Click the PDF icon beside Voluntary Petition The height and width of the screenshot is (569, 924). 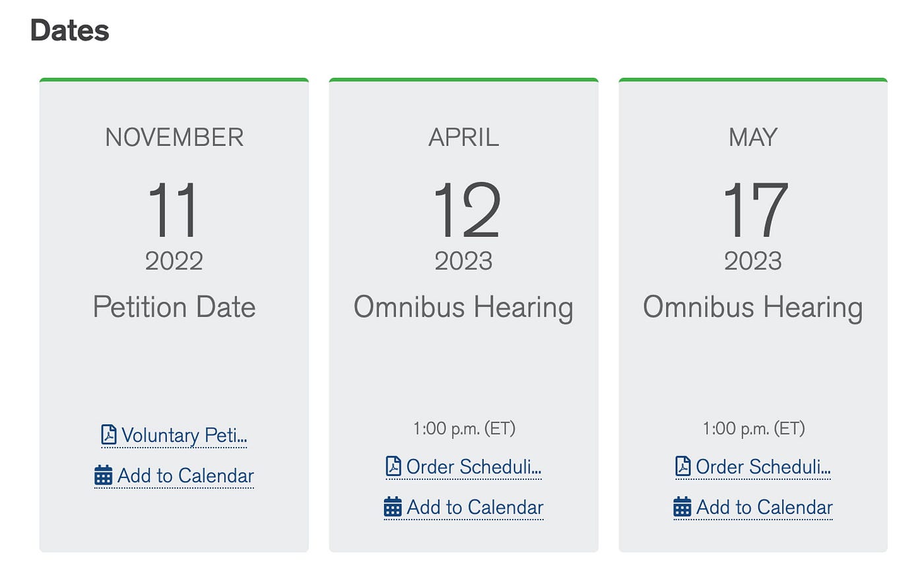click(x=109, y=435)
